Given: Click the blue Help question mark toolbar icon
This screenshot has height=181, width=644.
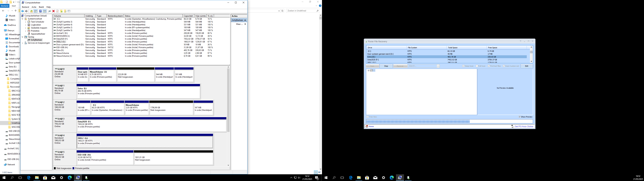Looking at the screenshot, I should 40,11.
